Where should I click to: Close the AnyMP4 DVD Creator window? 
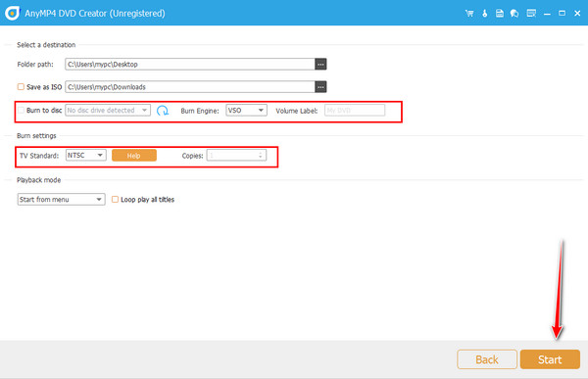577,14
